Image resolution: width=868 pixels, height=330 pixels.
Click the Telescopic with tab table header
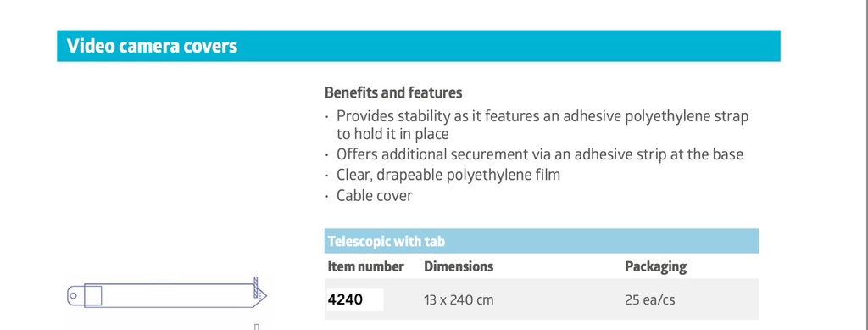pos(542,241)
